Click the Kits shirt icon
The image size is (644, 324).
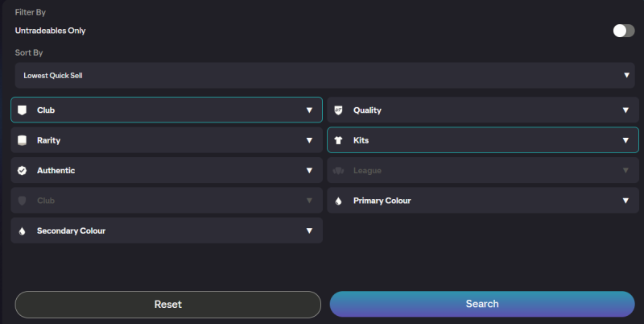point(339,140)
